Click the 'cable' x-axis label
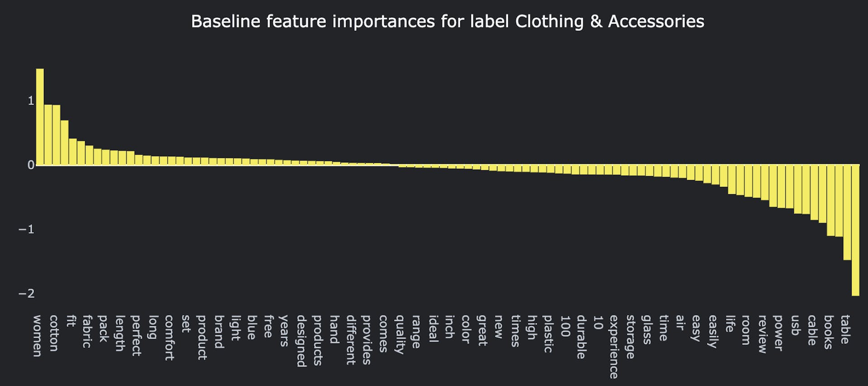Viewport: 868px width, 386px height. tap(811, 330)
